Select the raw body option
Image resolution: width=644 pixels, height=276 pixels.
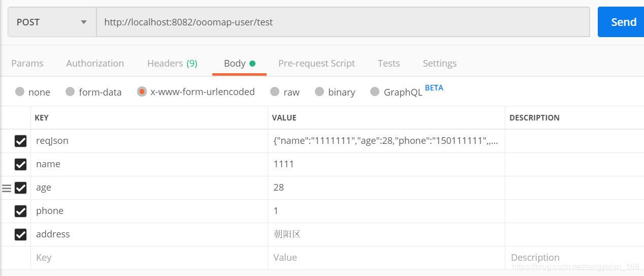pyautogui.click(x=275, y=92)
